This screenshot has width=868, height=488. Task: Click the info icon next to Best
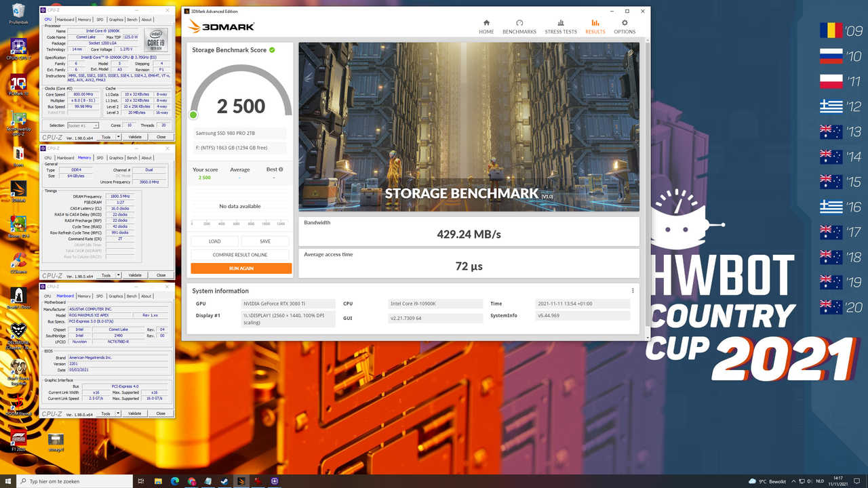(x=281, y=169)
